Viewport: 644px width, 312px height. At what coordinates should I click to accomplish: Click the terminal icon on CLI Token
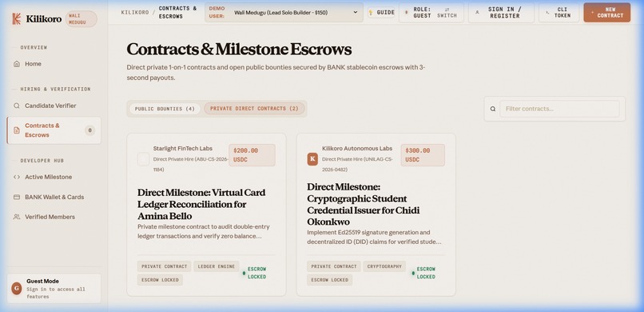[x=547, y=13]
